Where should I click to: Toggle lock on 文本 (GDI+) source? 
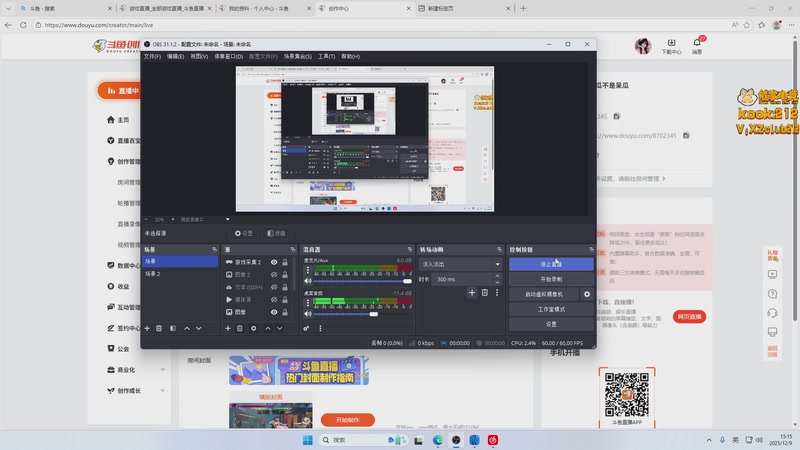tap(285, 287)
